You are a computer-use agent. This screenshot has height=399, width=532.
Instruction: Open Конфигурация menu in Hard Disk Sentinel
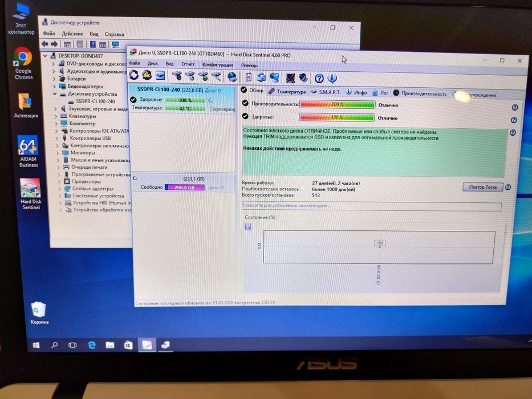(217, 65)
